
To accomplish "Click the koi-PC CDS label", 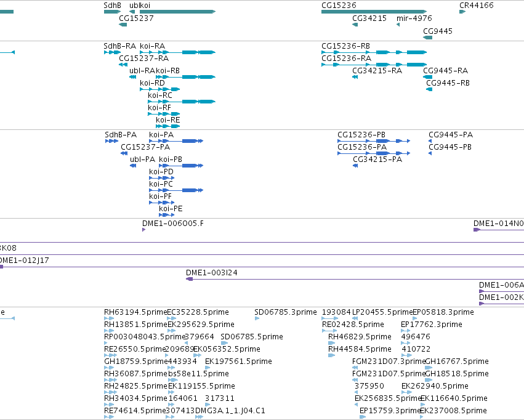I will pos(161,184).
